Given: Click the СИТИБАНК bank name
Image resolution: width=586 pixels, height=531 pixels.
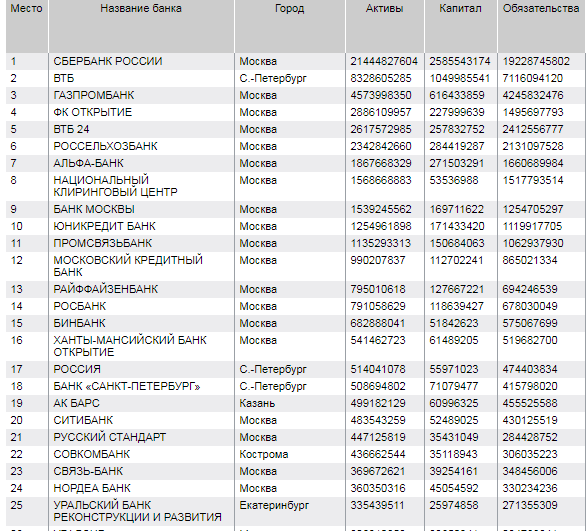Looking at the screenshot, I should coord(83,420).
